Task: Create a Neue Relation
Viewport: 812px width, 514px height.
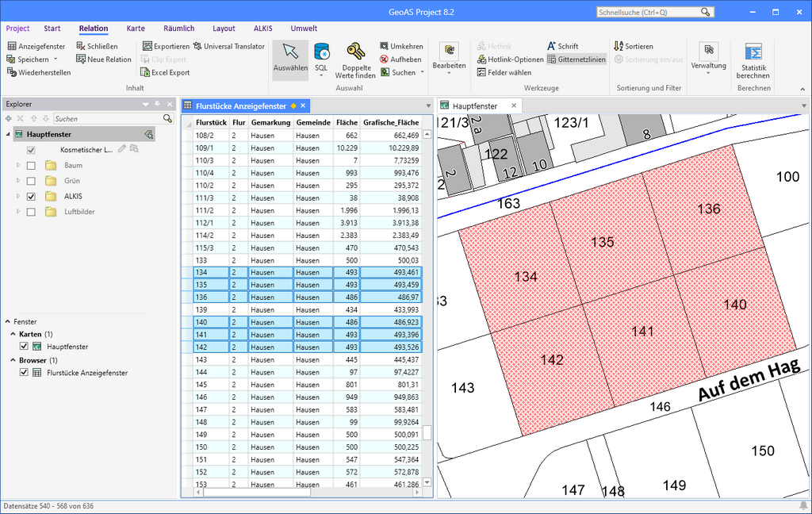Action: click(x=103, y=59)
